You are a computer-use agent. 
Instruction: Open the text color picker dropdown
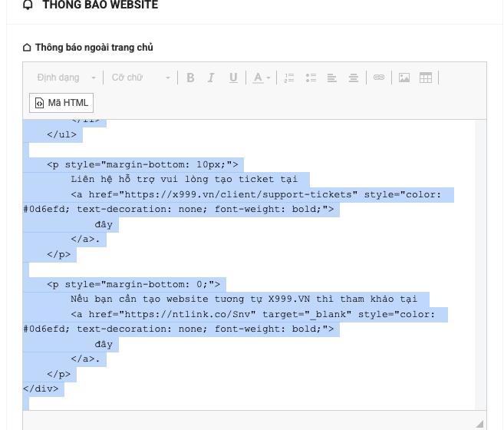(261, 78)
